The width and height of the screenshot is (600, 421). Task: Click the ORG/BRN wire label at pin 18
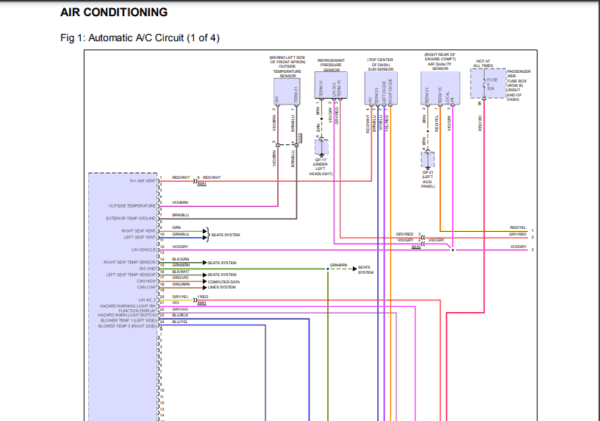click(181, 284)
